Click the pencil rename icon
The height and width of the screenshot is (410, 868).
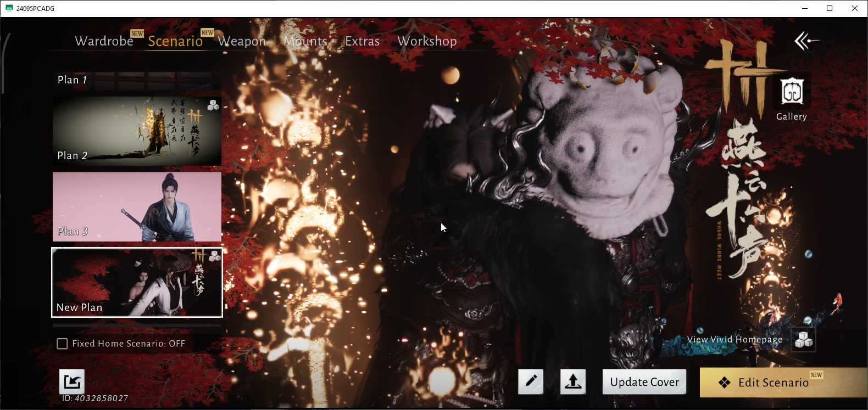(531, 381)
